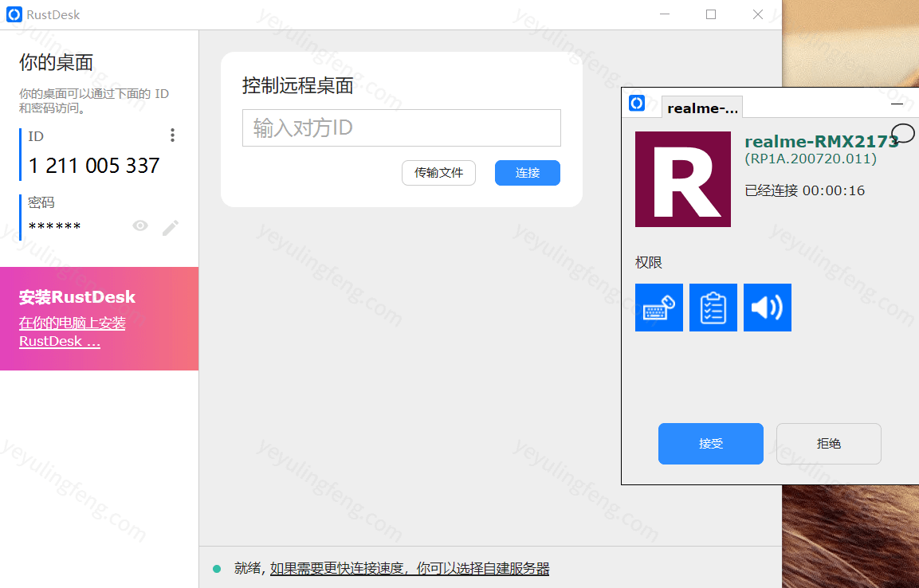Viewport: 919px width, 588px height.
Task: Click the 传输文件 file transfer button
Action: (x=438, y=173)
